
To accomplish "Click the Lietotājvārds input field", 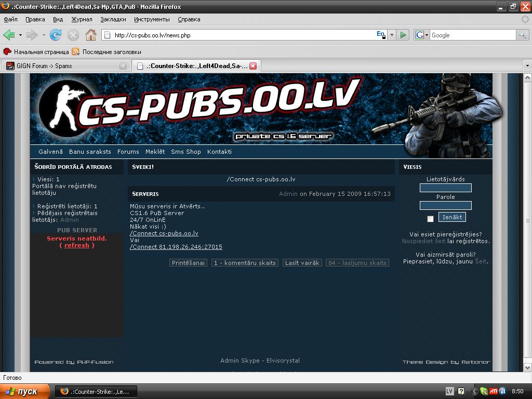I will [445, 188].
